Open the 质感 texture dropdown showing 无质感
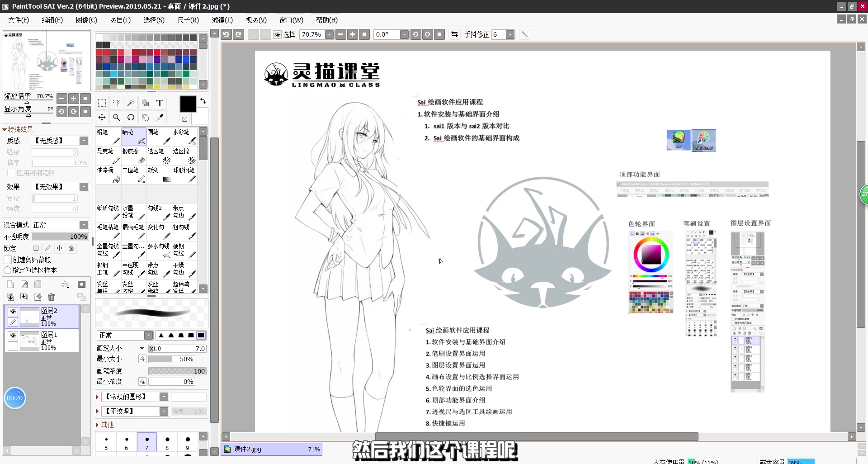Image resolution: width=868 pixels, height=464 pixels. point(83,141)
